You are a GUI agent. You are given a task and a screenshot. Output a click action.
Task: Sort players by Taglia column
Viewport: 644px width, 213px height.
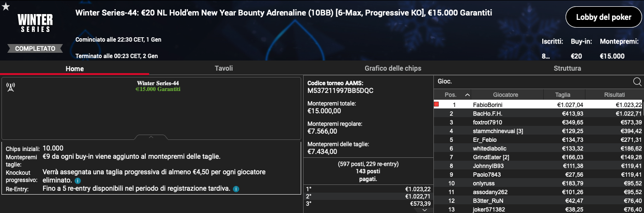563,95
